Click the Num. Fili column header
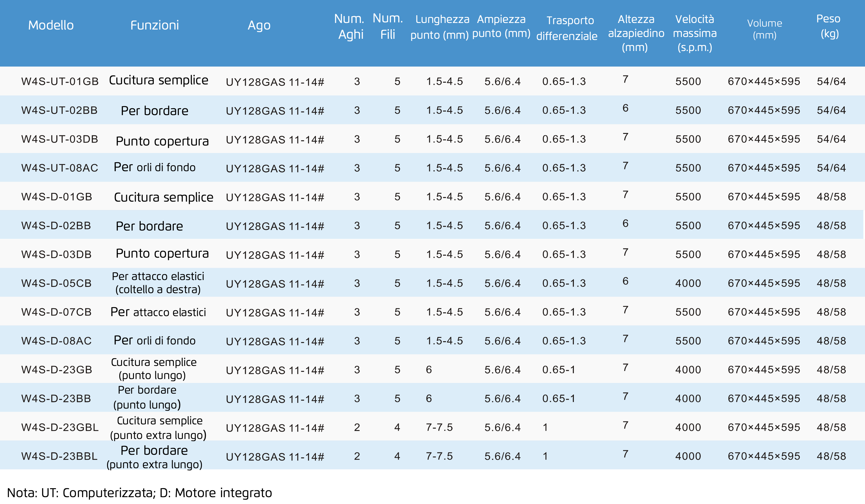Image resolution: width=865 pixels, height=504 pixels. click(388, 26)
